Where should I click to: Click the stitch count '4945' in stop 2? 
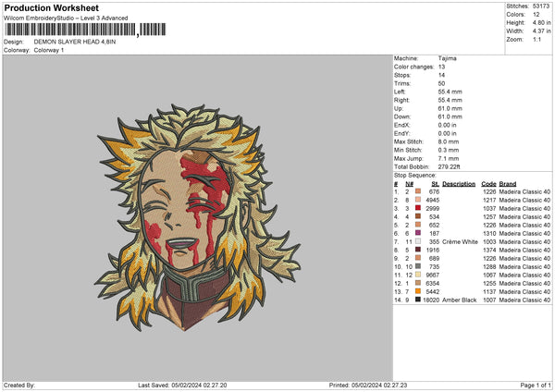point(433,200)
